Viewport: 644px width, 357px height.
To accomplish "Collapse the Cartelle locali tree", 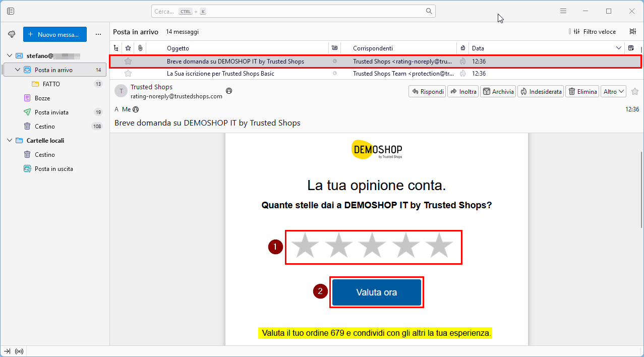I will 9,140.
